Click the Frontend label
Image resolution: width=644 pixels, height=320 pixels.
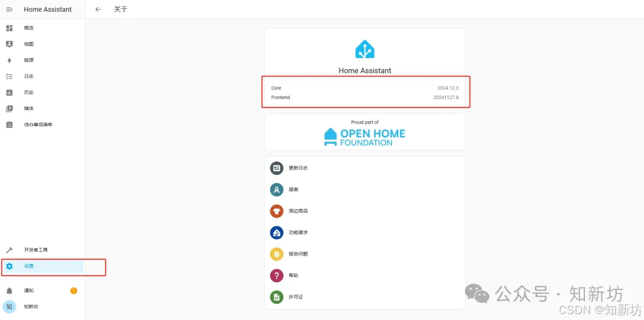tap(280, 97)
